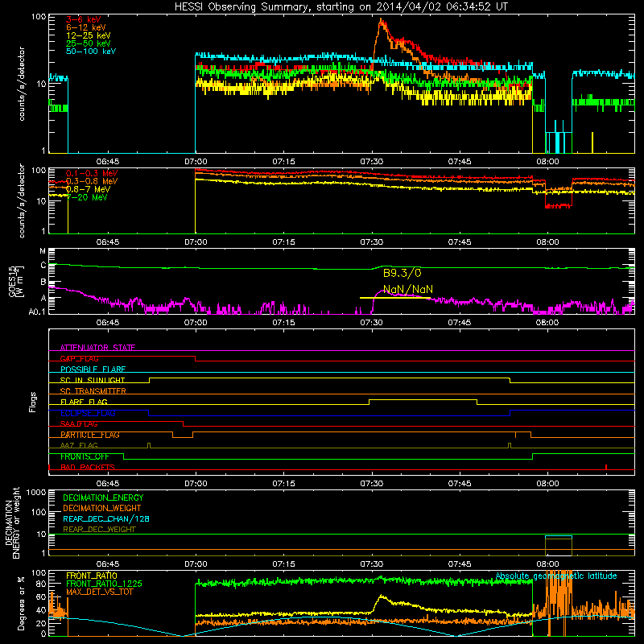Viewport: 644px width, 644px height.
Task: Click the DECIMATION_WEIGHT legend label
Action: pos(102,509)
